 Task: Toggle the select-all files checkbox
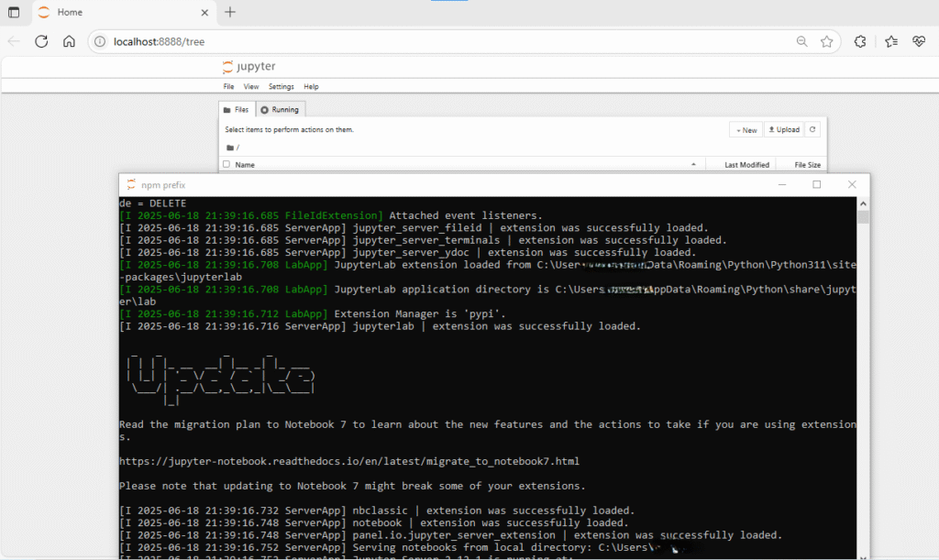click(226, 164)
